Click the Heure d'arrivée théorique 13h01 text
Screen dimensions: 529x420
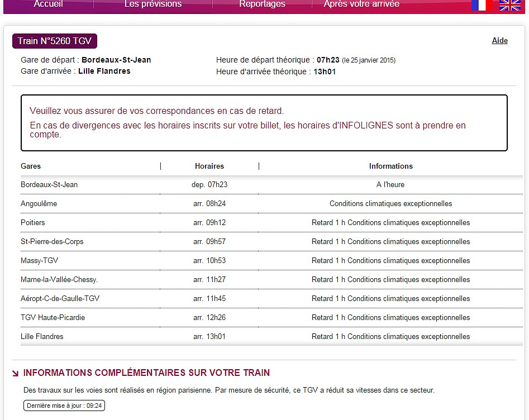pos(276,71)
